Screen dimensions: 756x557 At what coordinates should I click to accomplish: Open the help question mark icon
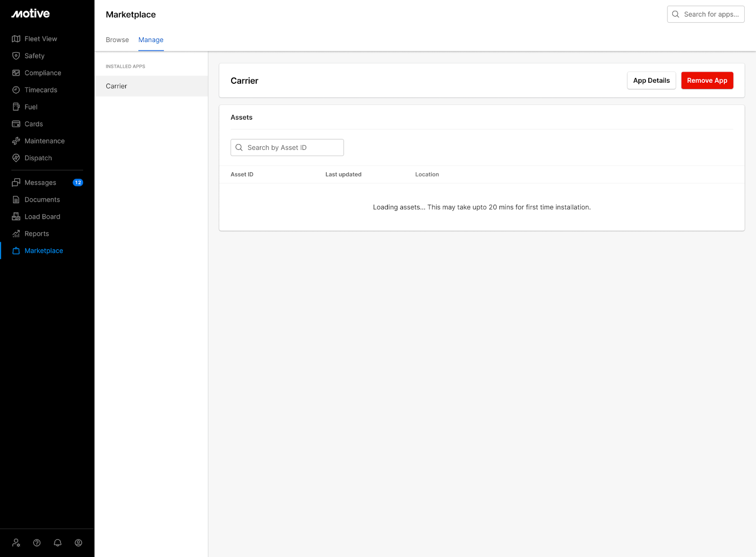click(x=37, y=543)
